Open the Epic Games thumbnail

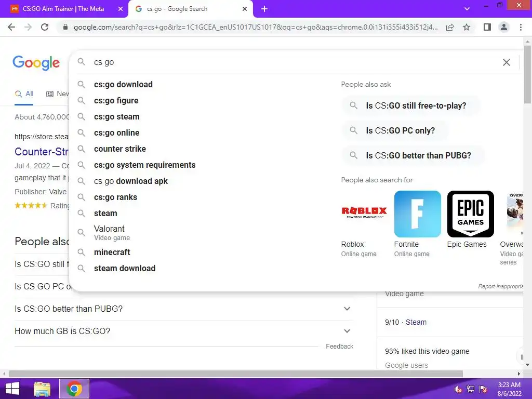(x=471, y=214)
